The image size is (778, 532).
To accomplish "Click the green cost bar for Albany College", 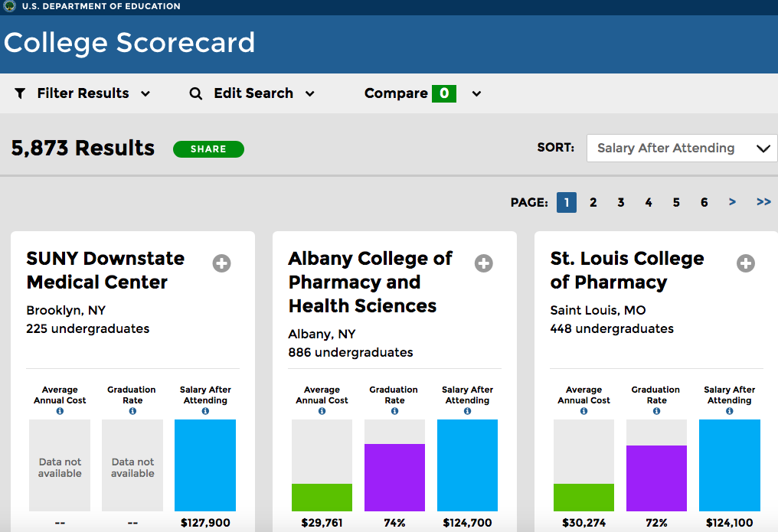I will [x=322, y=498].
